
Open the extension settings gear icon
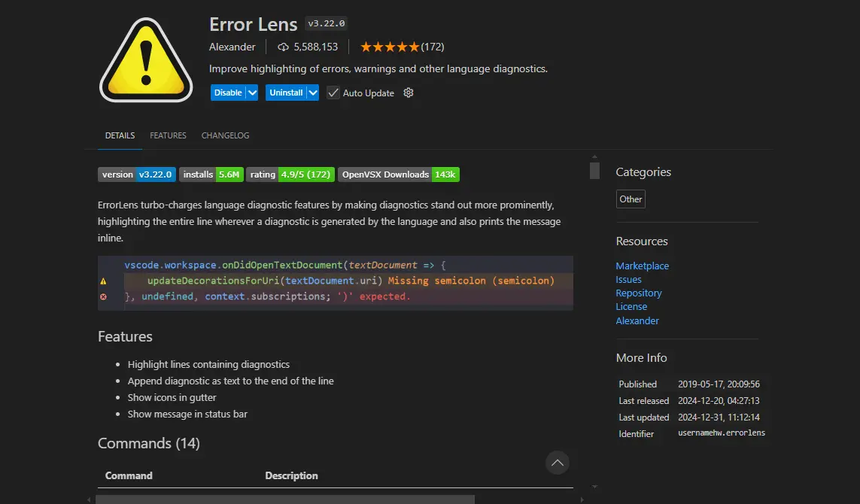click(408, 93)
